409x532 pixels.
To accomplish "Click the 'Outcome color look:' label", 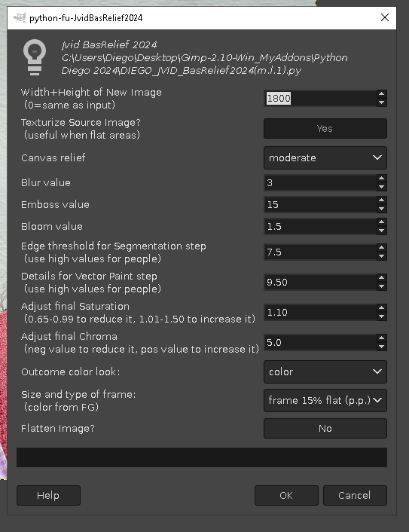I will coord(71,371).
